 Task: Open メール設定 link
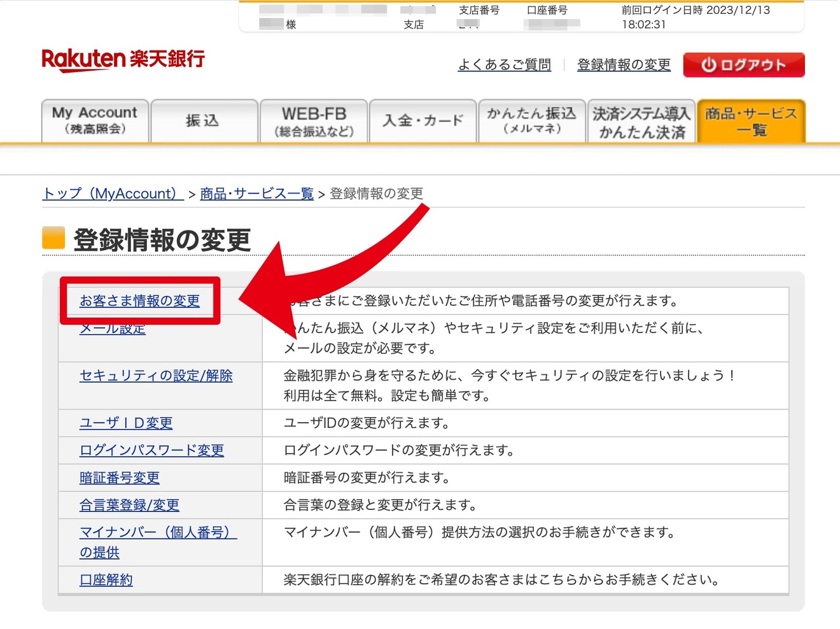click(113, 329)
